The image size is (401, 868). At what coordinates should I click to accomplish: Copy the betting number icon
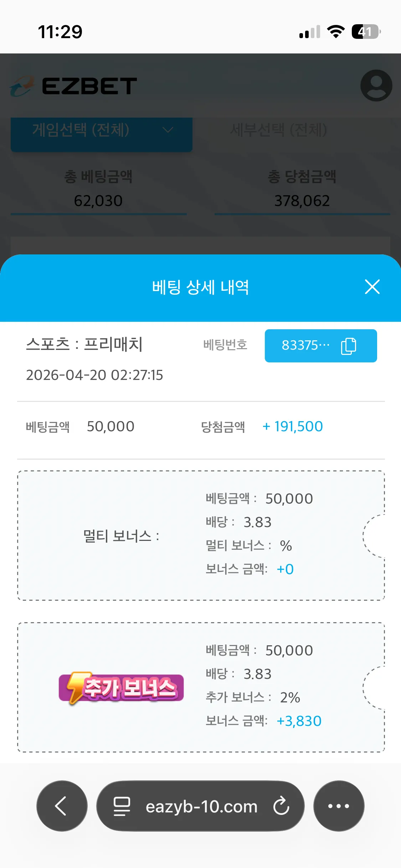(x=349, y=346)
